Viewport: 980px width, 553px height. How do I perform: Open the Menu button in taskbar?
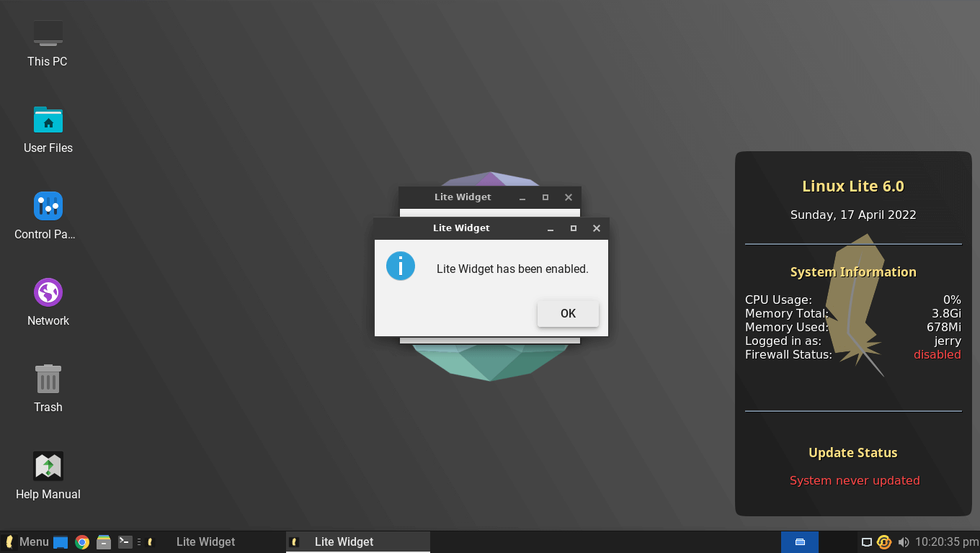coord(26,542)
